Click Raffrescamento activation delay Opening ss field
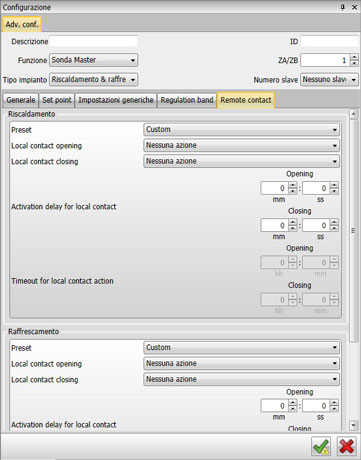 [316, 406]
